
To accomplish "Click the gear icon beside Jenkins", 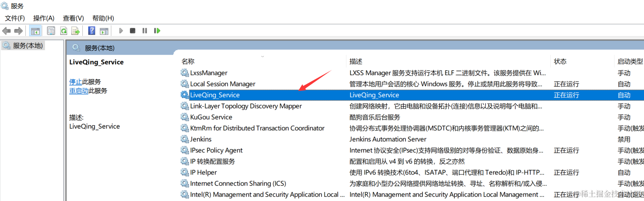I will (x=185, y=139).
